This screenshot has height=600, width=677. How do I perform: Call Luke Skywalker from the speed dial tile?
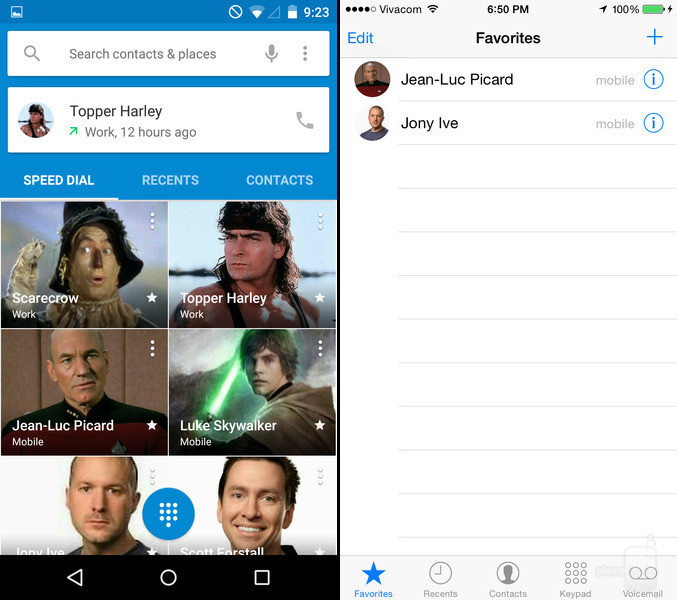point(252,392)
